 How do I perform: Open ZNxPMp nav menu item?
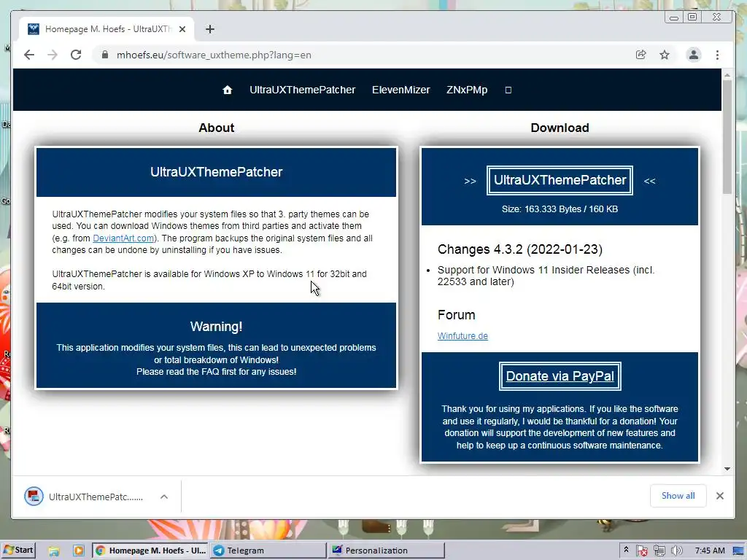(467, 90)
